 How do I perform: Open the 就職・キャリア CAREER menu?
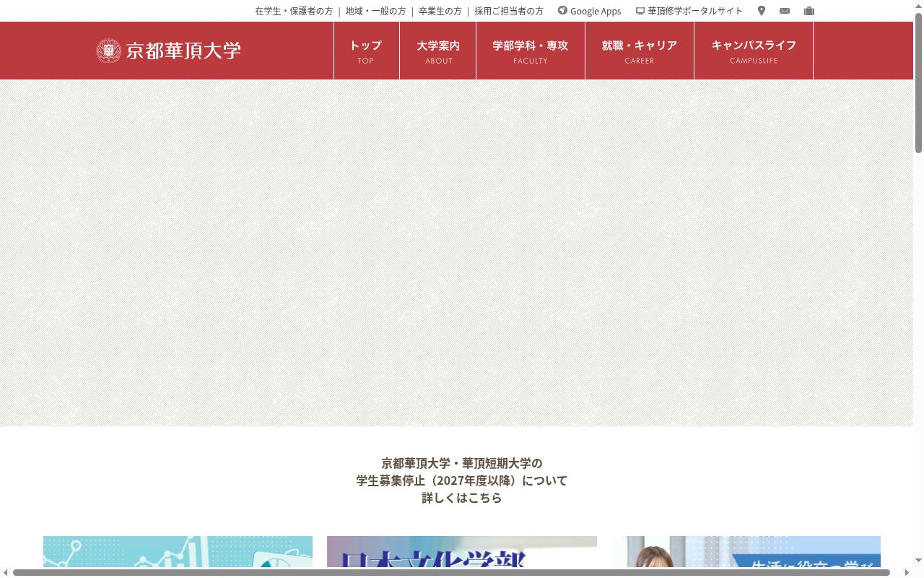pyautogui.click(x=640, y=51)
